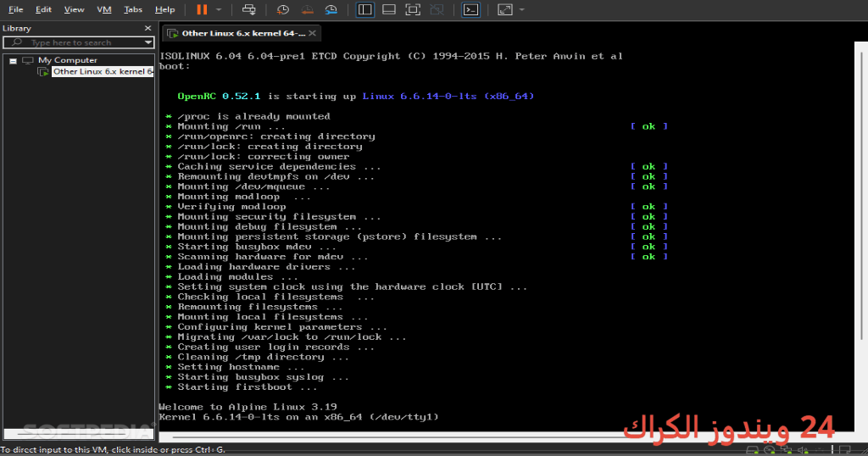Click the CD/DVD drive status icon
The height and width of the screenshot is (456, 868).
769,450
